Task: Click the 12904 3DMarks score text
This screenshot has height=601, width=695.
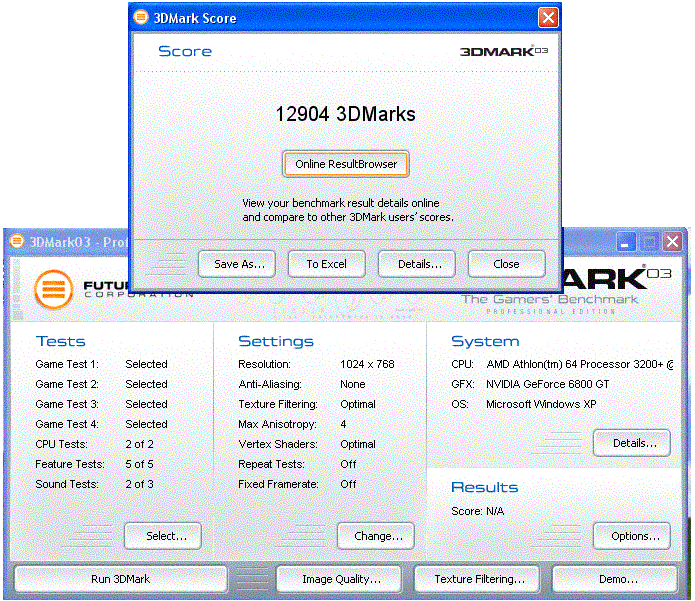Action: (x=345, y=114)
